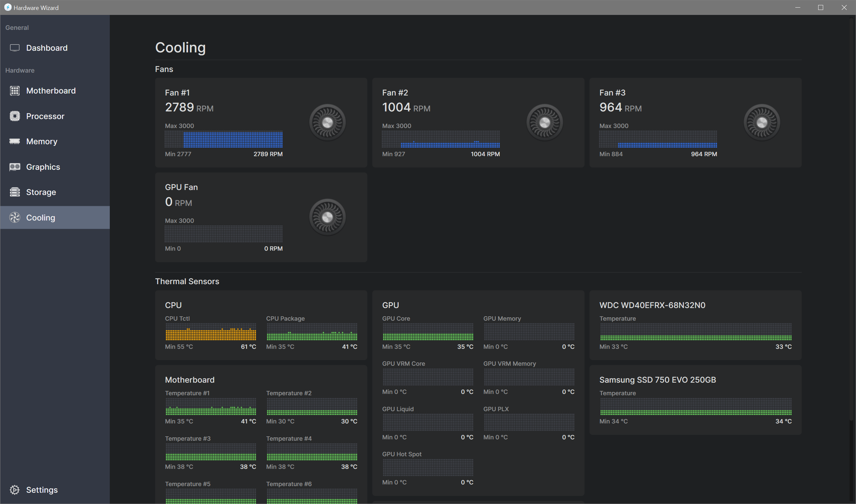The image size is (856, 504).
Task: Open Settings from the sidebar
Action: tap(42, 490)
